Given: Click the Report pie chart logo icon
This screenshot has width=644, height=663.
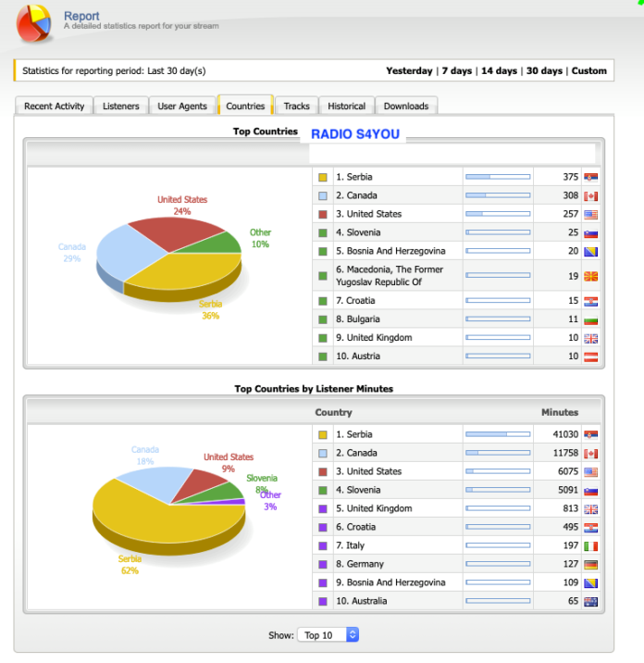Looking at the screenshot, I should 33,23.
